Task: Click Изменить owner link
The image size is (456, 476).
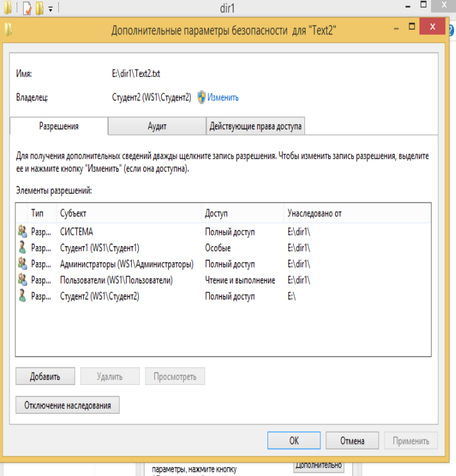Action: tap(223, 97)
